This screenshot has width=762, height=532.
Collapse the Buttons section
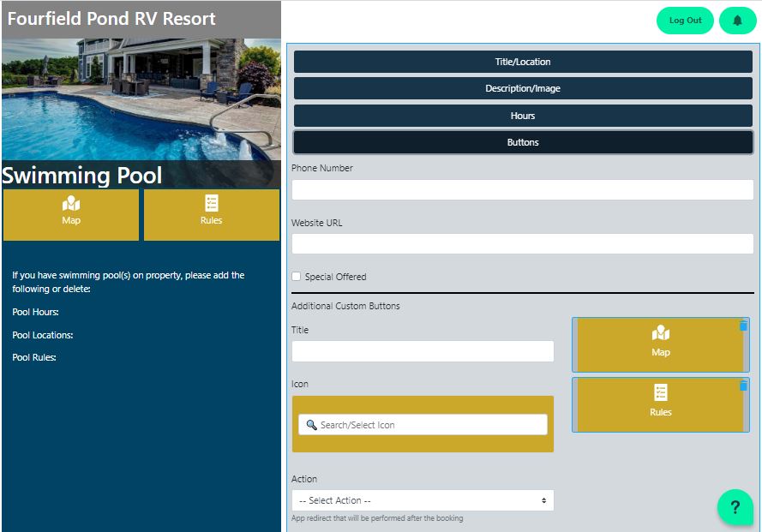click(x=523, y=142)
